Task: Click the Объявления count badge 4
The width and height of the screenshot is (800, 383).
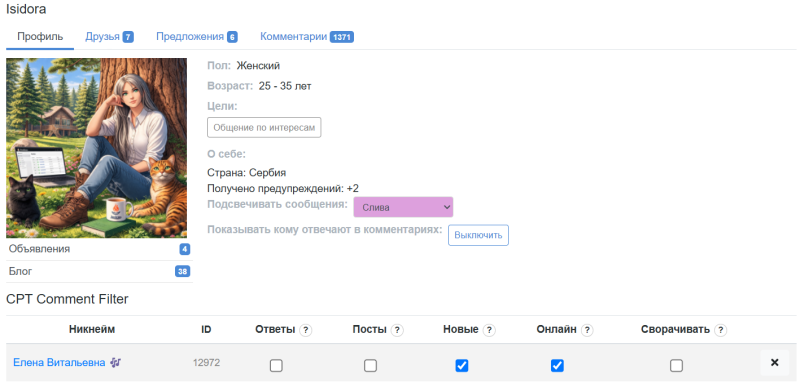Action: 184,249
